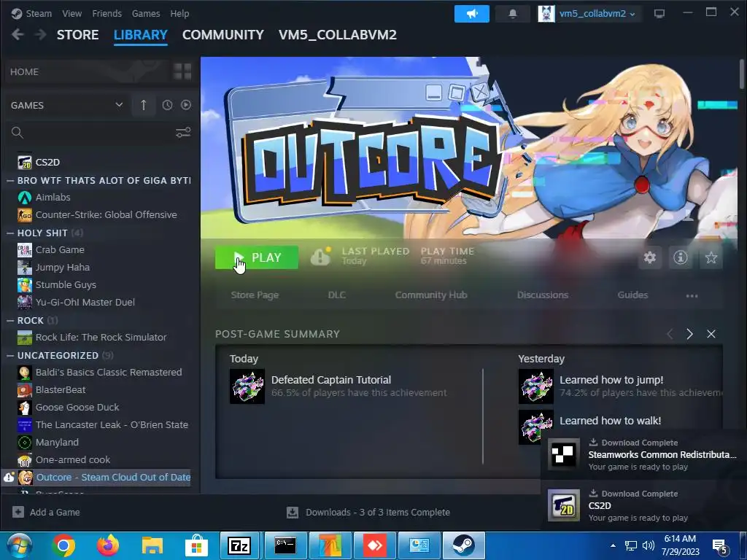Open the Games menu
Image resolution: width=747 pixels, height=560 pixels.
point(146,13)
